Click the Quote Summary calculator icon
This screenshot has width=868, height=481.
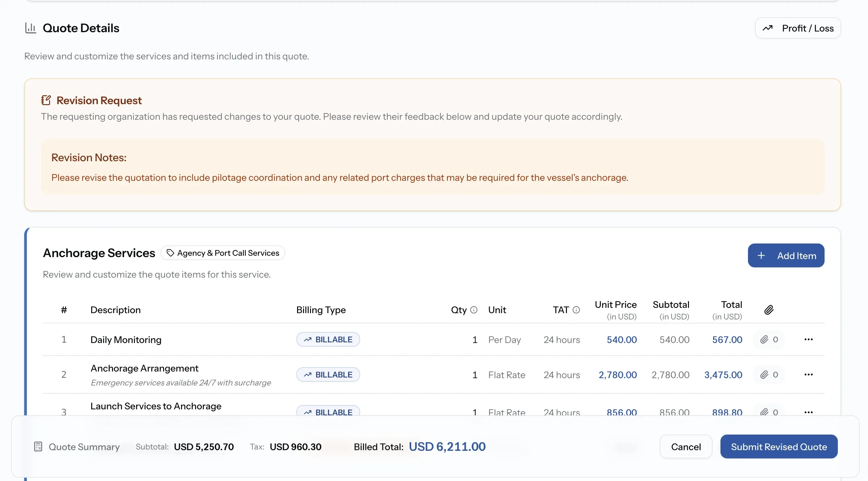(38, 447)
